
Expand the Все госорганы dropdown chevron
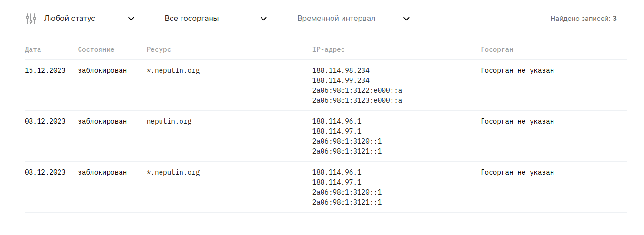click(263, 19)
